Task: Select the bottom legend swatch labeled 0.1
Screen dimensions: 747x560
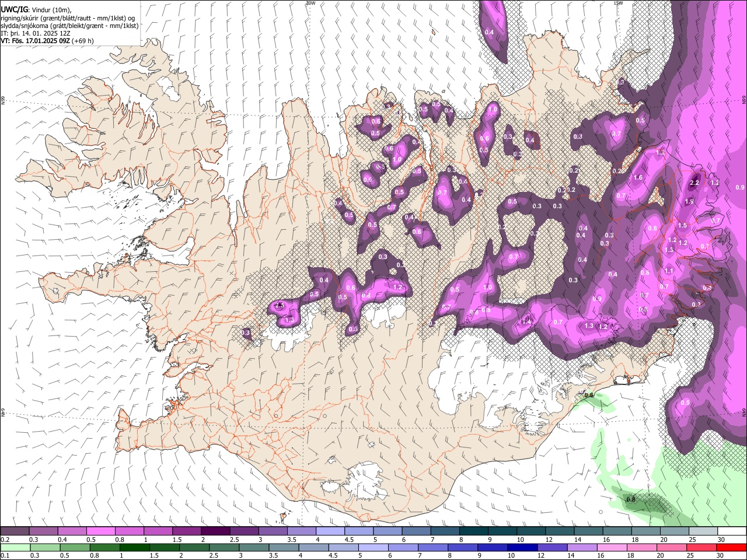Action: pos(15,547)
